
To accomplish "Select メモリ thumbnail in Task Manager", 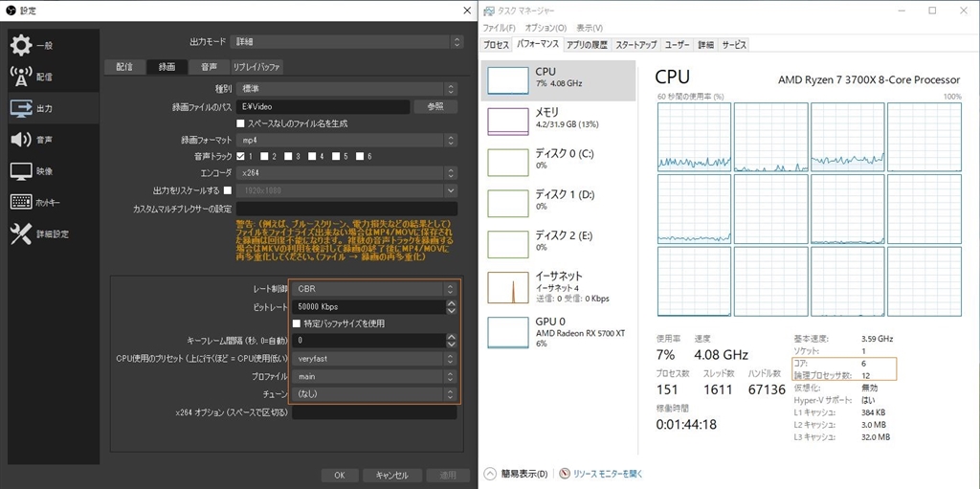I will [507, 122].
